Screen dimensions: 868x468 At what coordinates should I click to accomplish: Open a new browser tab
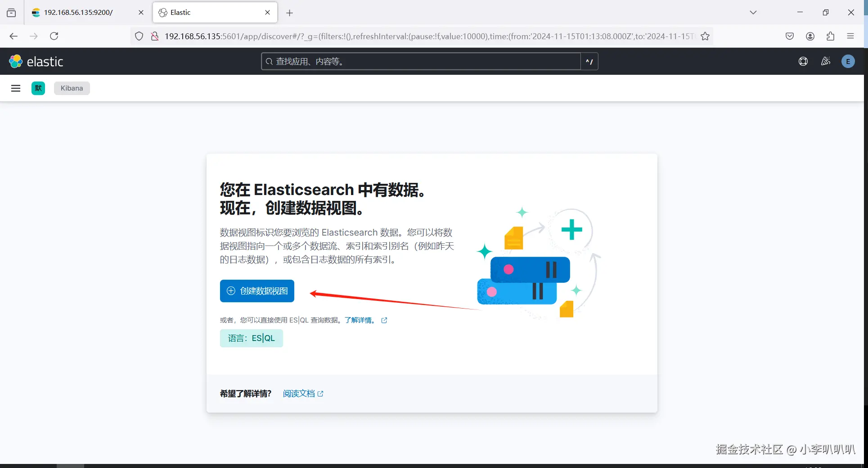(290, 13)
